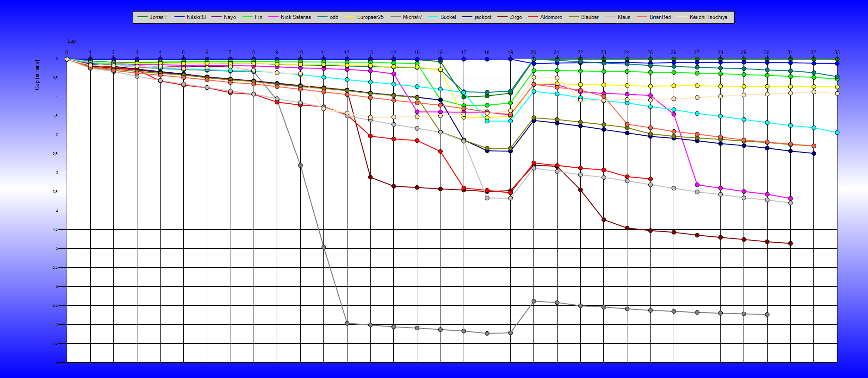Click MichaW's gray data point at lap 12
Image resolution: width=868 pixels, height=378 pixels.
point(347,323)
